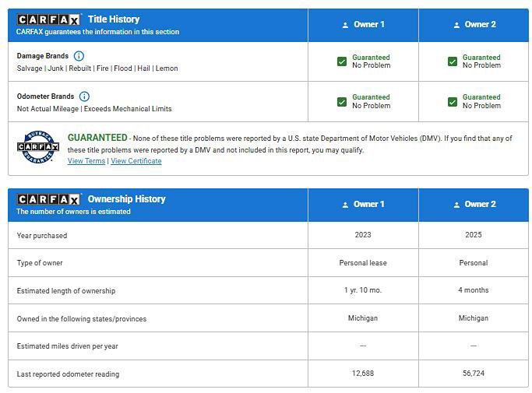
Task: Select the Owner 1 column header in Title History
Action: (363, 25)
